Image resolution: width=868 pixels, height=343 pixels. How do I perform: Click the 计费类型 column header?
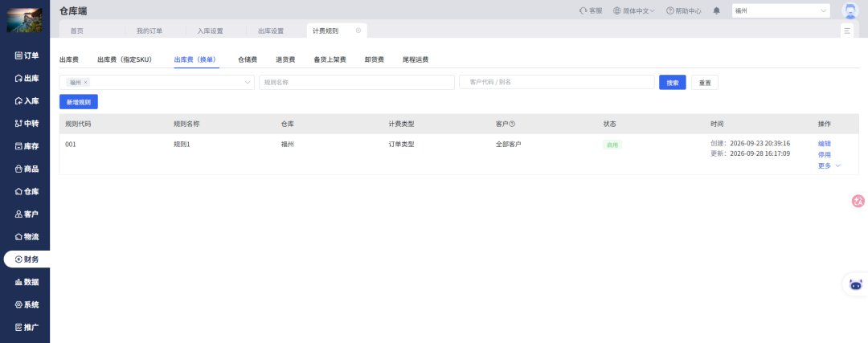[x=401, y=124]
